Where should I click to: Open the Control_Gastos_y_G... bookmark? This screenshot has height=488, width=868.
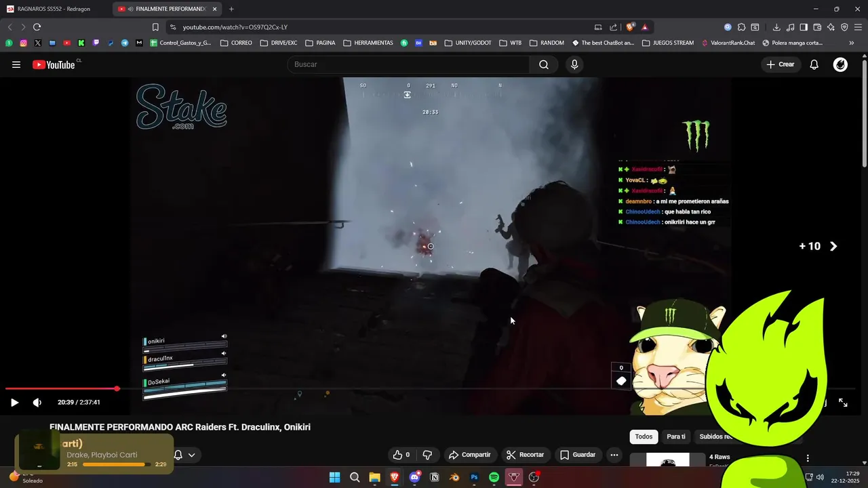(x=181, y=43)
